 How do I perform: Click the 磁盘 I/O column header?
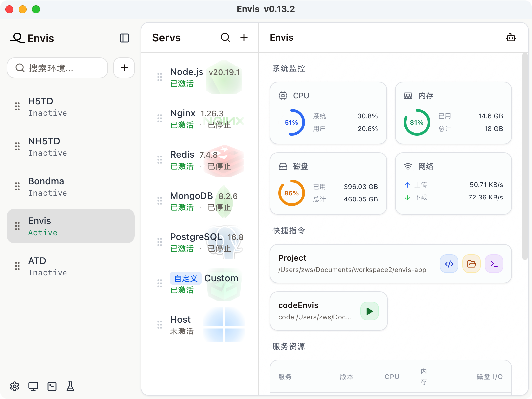[490, 377]
